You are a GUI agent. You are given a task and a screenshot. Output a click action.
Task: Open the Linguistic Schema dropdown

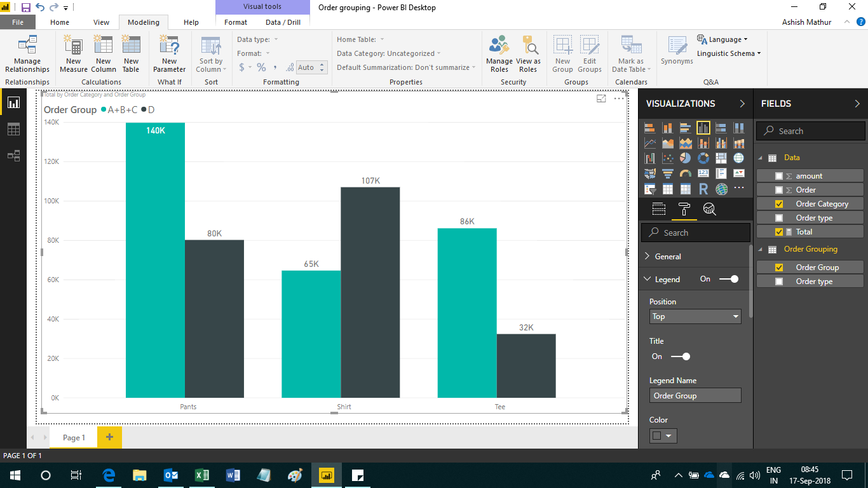pos(729,53)
